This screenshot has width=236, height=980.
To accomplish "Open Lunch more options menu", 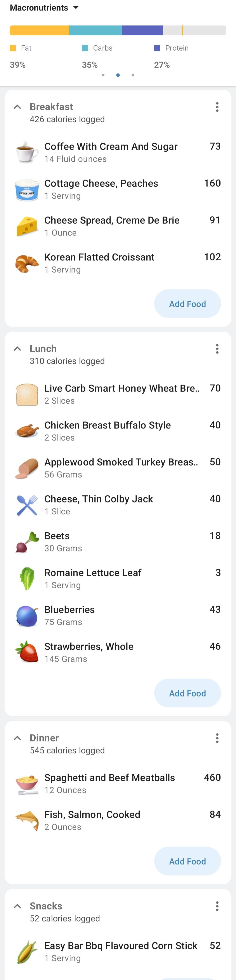I will click(x=217, y=349).
